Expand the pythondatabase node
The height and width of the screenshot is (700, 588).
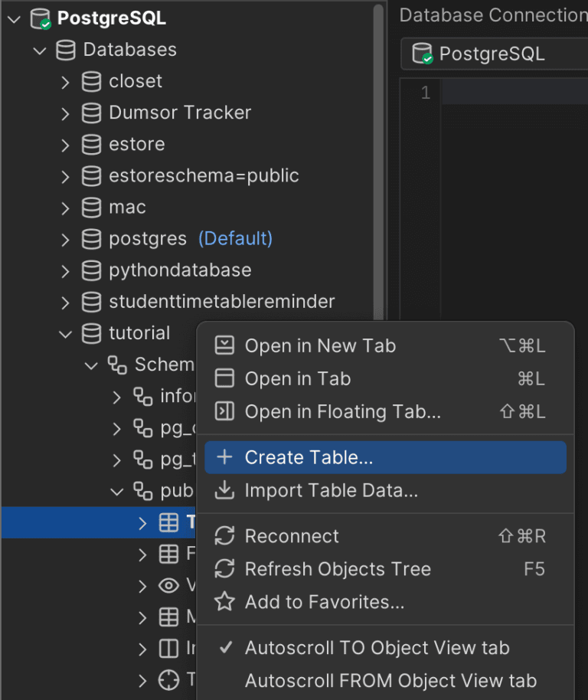coord(66,270)
